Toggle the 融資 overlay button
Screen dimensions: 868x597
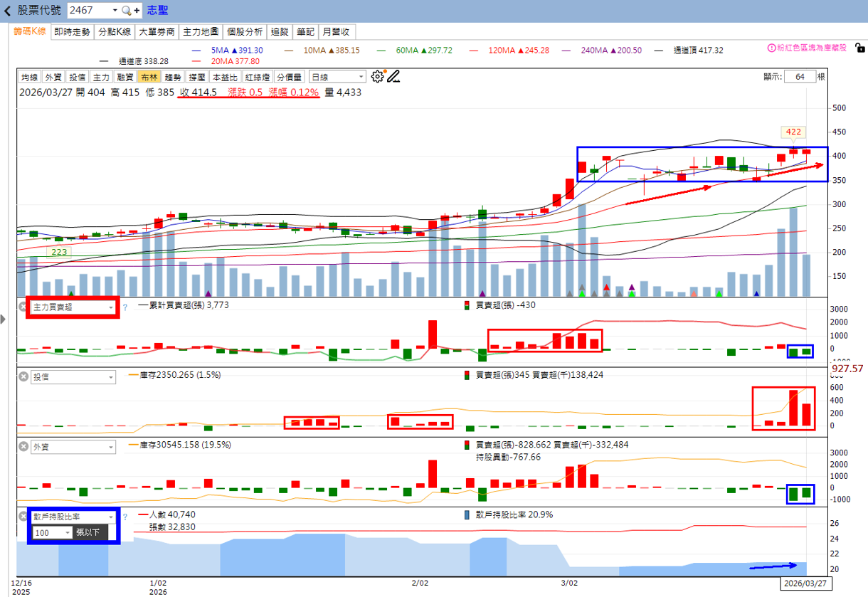pyautogui.click(x=126, y=77)
